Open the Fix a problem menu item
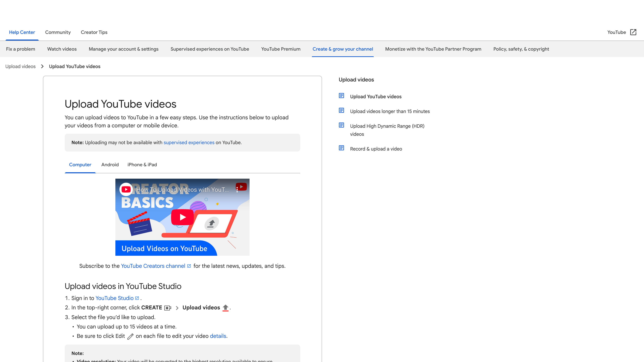This screenshot has width=644, height=362. (x=20, y=49)
